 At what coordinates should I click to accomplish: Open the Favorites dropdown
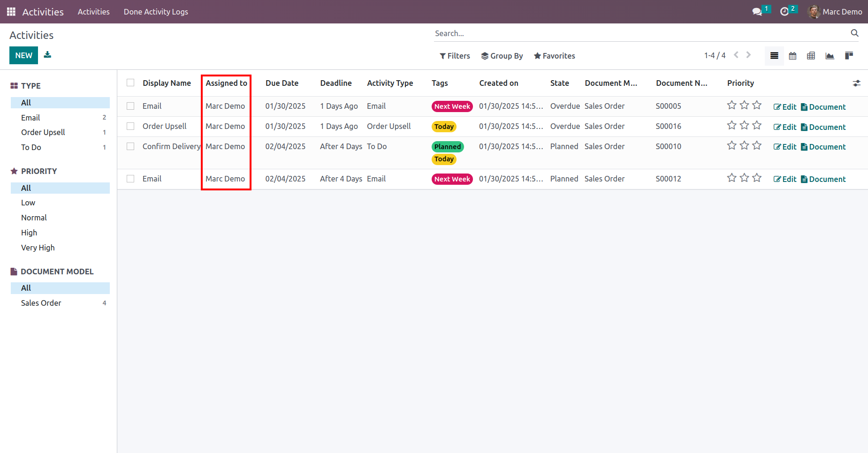[555, 56]
